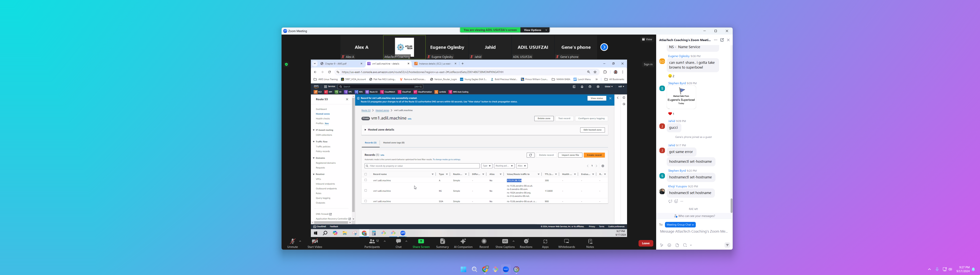Click the file attachment icon in chat

pos(677,245)
